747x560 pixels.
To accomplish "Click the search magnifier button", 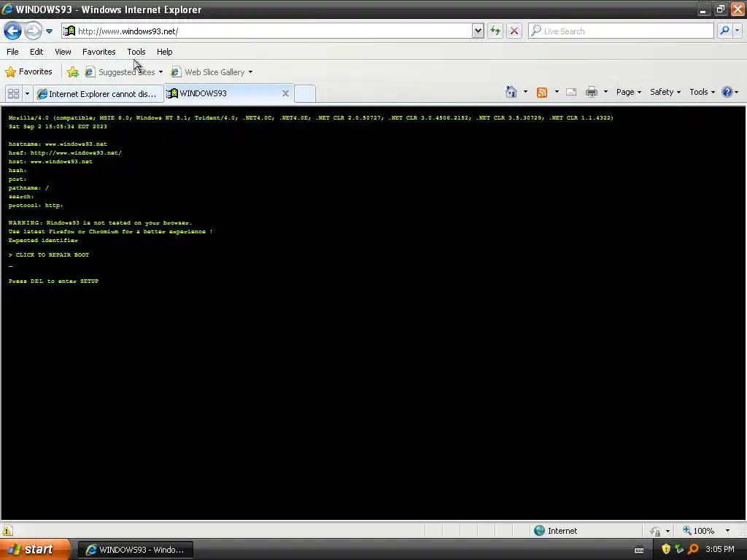I will (724, 31).
